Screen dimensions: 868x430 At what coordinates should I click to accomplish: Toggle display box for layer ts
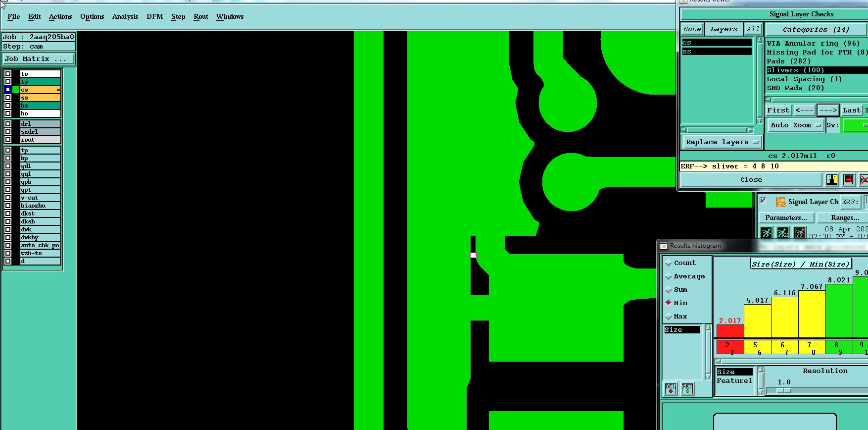(x=8, y=82)
